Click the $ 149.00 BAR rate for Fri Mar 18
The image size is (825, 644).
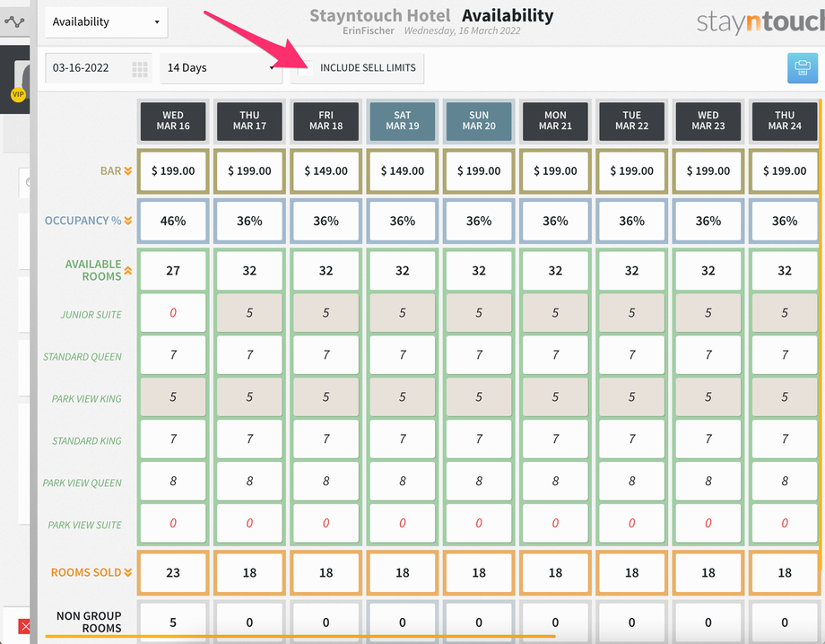326,171
